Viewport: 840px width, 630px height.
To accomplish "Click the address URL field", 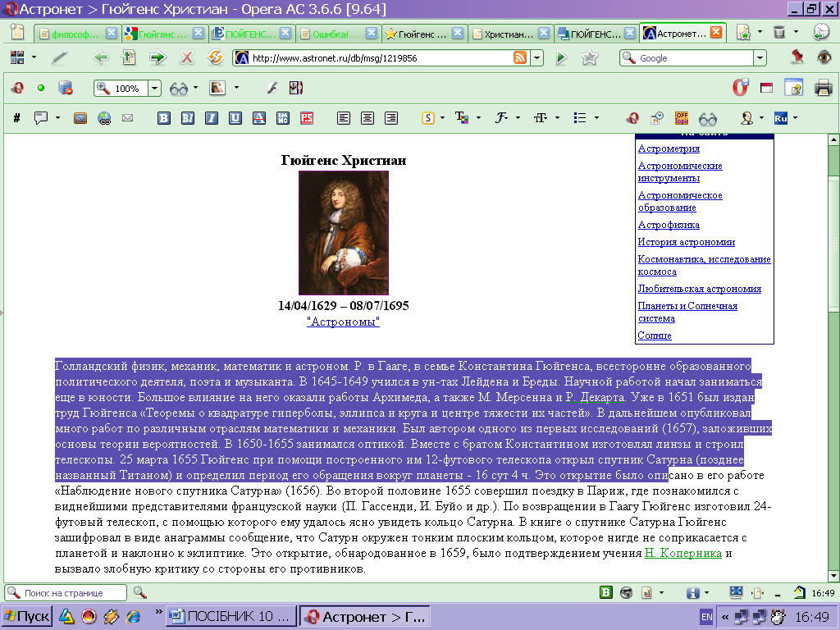I will pos(381,58).
